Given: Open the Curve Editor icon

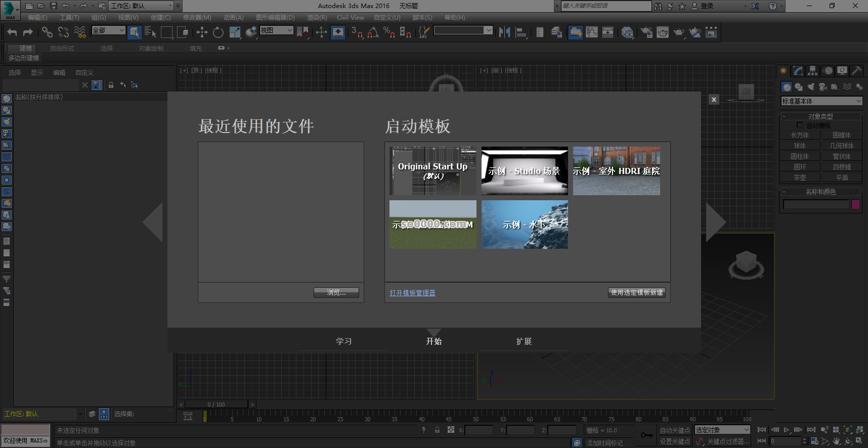Looking at the screenshot, I should pos(592,32).
